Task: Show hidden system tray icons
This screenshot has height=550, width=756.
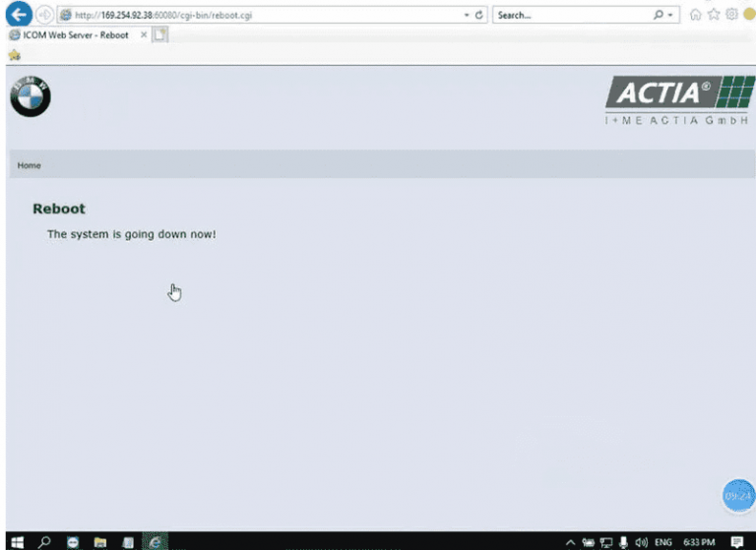Action: pos(570,542)
